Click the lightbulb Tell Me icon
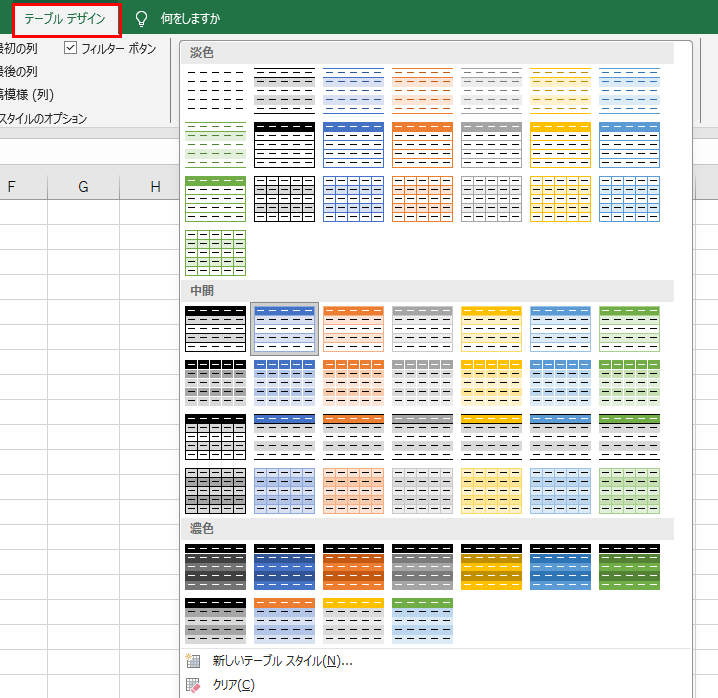The width and height of the screenshot is (718, 698). tap(141, 19)
